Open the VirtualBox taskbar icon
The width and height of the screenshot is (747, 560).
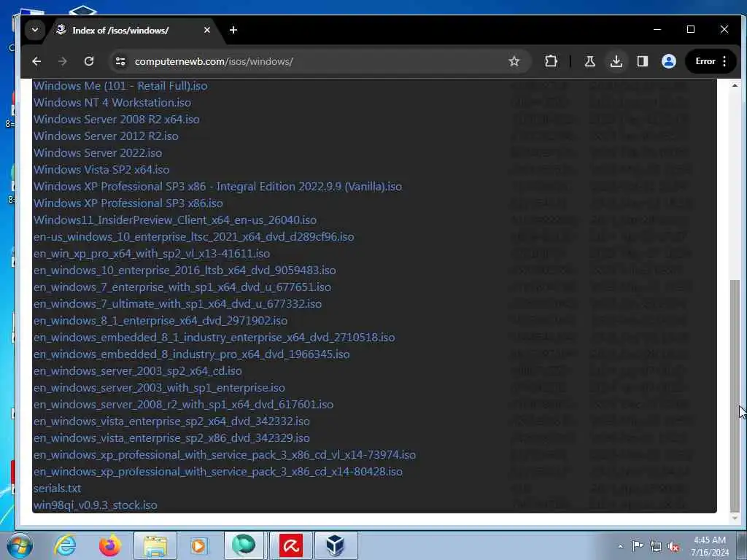[336, 545]
